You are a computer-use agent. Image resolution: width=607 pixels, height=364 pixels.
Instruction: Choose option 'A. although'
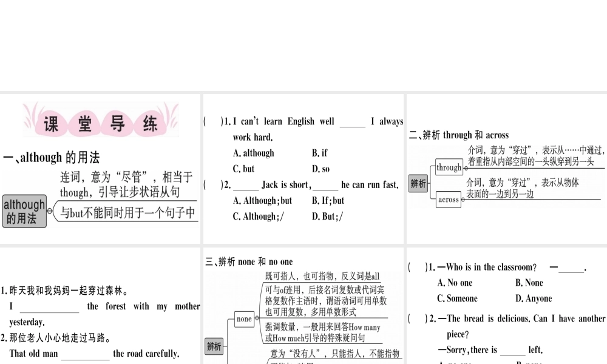(x=253, y=153)
